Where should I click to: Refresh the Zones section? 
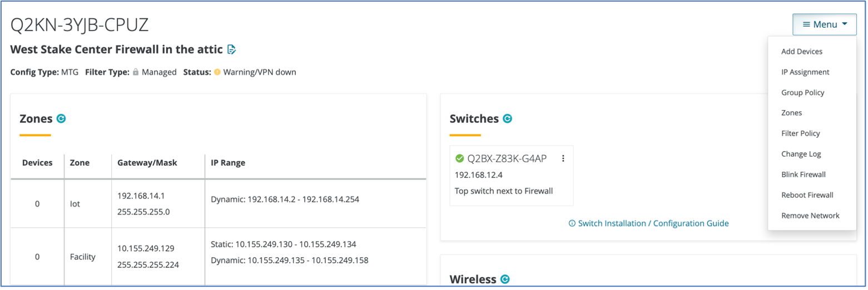point(62,118)
